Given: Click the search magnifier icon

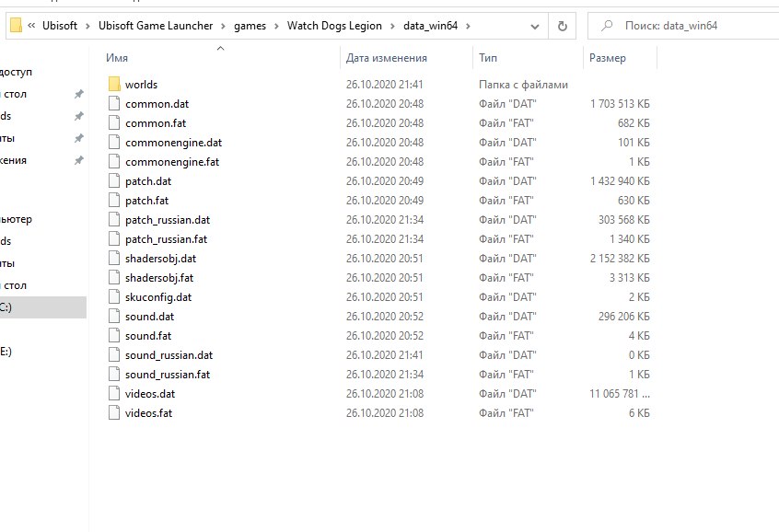Looking at the screenshot, I should [x=607, y=26].
